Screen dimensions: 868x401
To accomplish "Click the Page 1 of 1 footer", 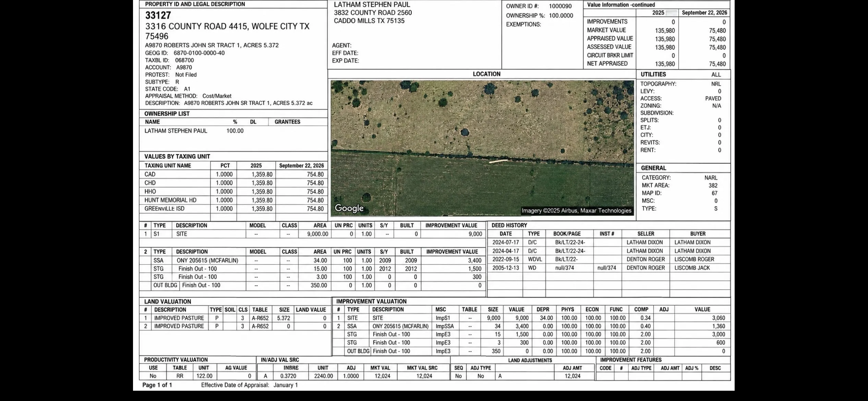I will [157, 385].
